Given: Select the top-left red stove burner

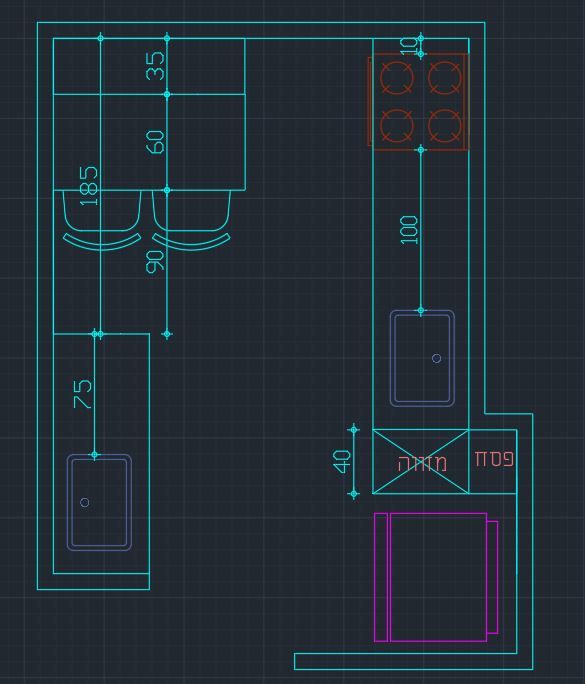Looking at the screenshot, I should pos(397,78).
